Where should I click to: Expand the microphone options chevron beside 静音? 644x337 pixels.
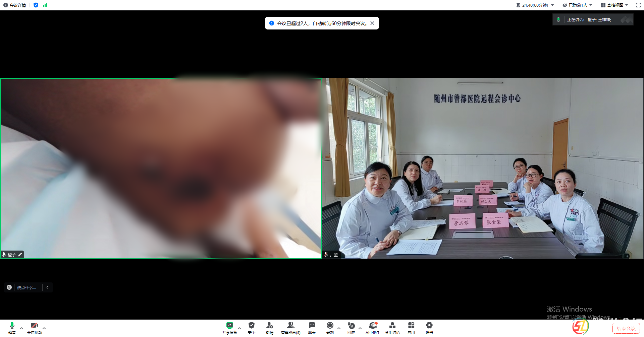[22, 328]
